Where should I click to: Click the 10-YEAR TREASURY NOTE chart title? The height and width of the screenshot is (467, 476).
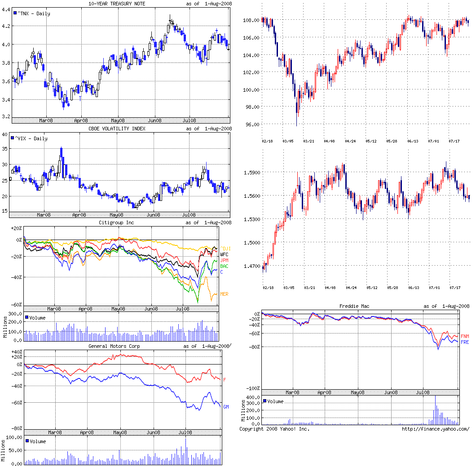point(116,4)
